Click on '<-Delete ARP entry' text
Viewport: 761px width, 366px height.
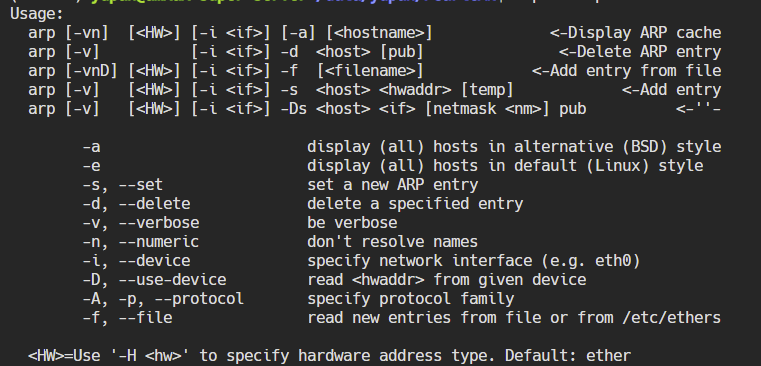click(x=640, y=52)
